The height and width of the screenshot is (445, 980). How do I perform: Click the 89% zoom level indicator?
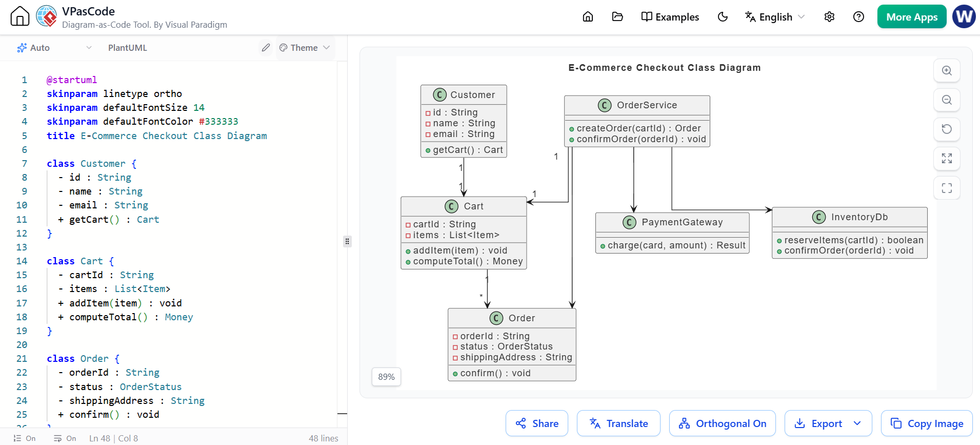pyautogui.click(x=386, y=377)
